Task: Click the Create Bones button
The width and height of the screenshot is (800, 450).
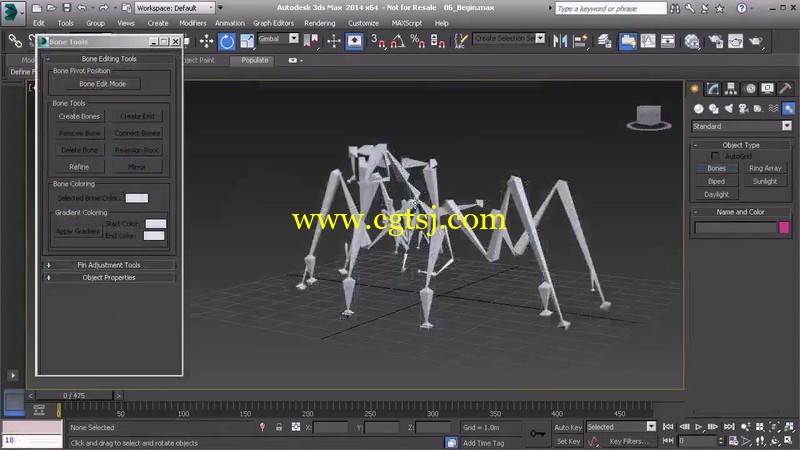Action: pyautogui.click(x=79, y=116)
